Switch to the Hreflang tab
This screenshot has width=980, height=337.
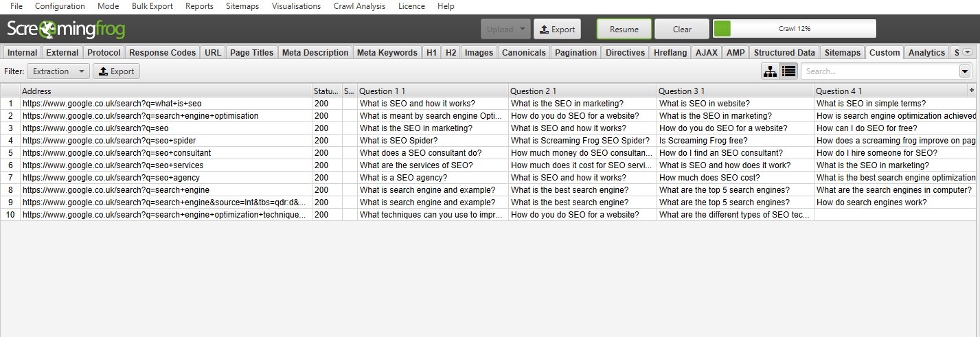click(670, 52)
